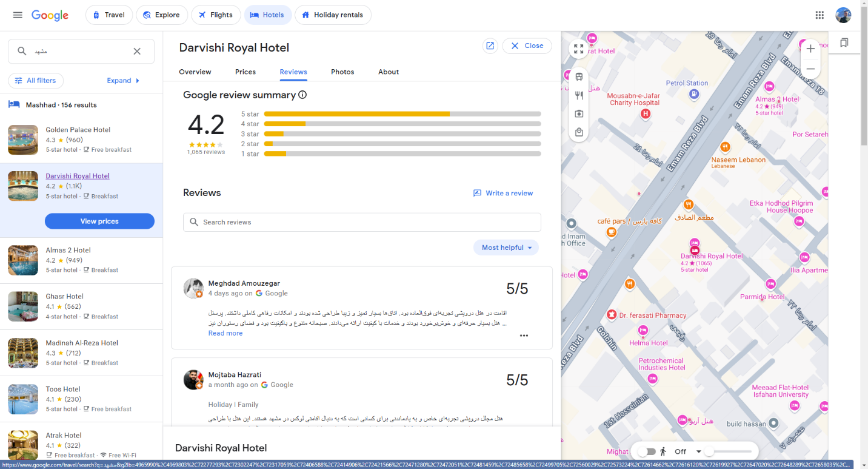Show Google review summary info icon
This screenshot has width=868, height=469.
pyautogui.click(x=302, y=95)
